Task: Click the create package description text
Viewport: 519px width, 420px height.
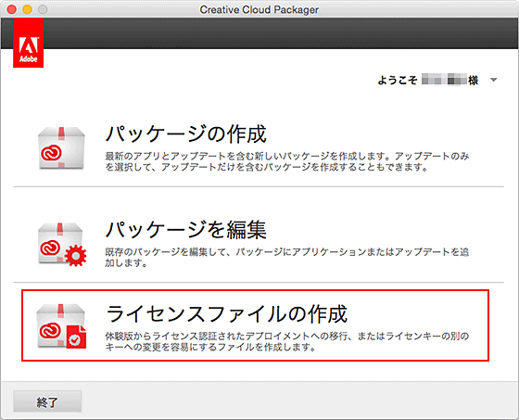Action: (x=287, y=161)
